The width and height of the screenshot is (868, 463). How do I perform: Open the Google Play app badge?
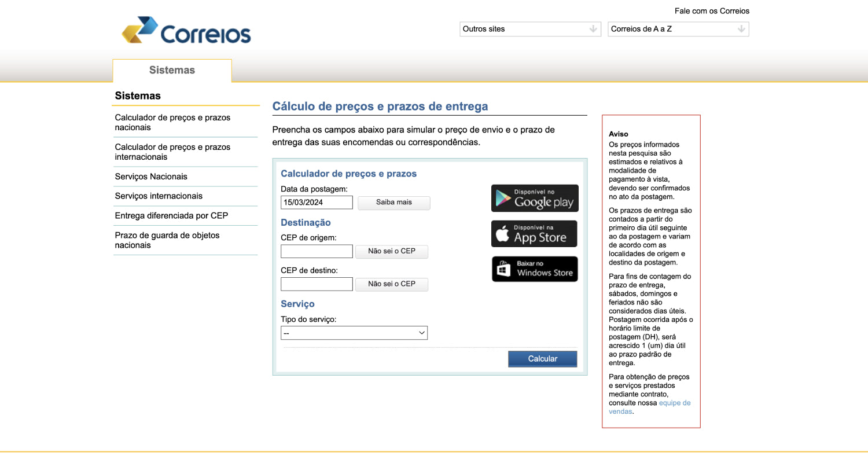pyautogui.click(x=535, y=198)
